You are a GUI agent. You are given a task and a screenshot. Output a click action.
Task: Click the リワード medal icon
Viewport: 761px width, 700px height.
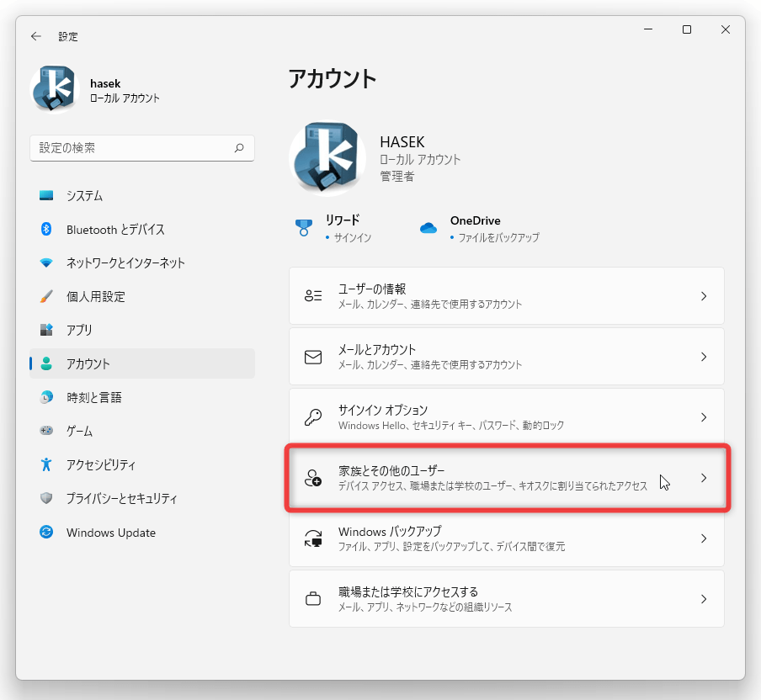tap(304, 227)
